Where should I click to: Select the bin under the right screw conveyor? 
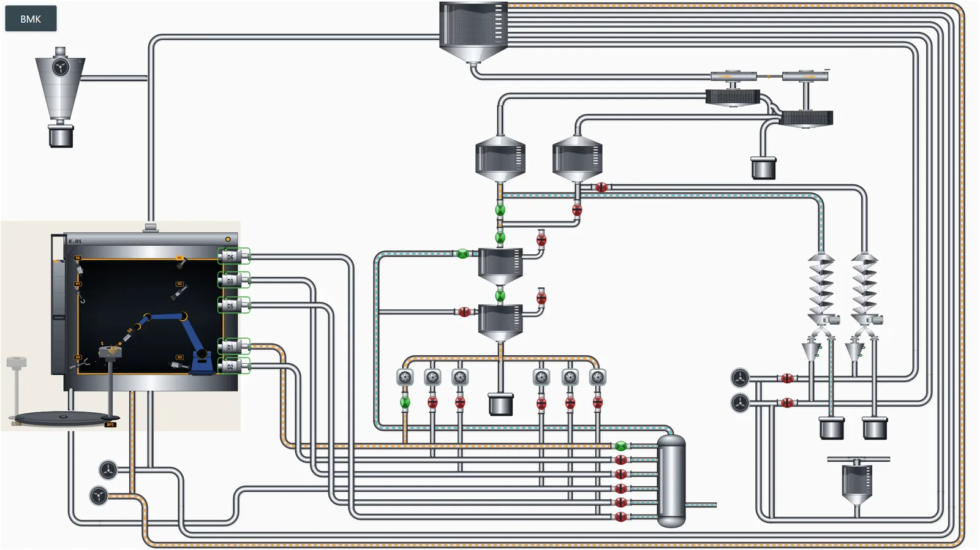point(875,428)
